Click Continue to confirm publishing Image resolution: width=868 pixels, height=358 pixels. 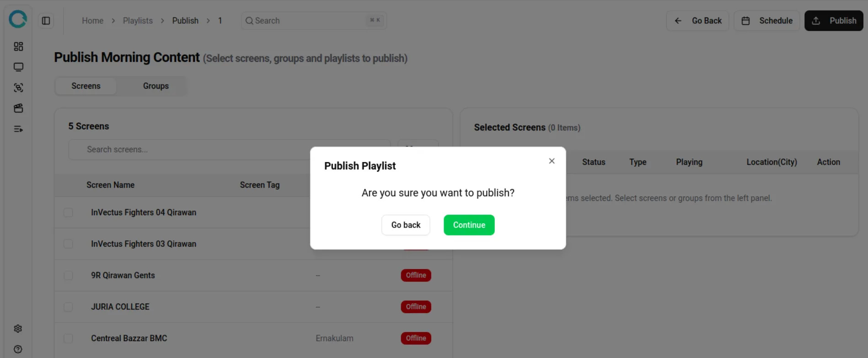click(469, 225)
